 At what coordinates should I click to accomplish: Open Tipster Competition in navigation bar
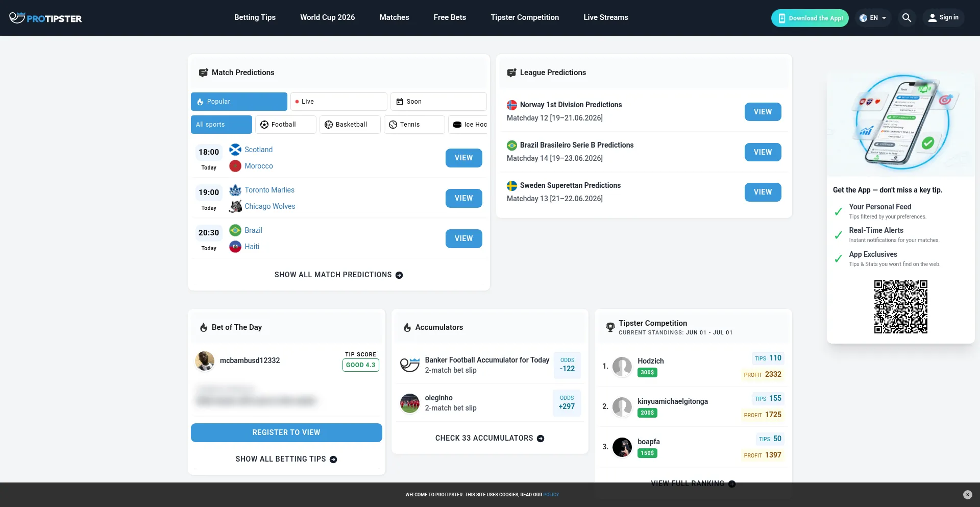click(525, 17)
